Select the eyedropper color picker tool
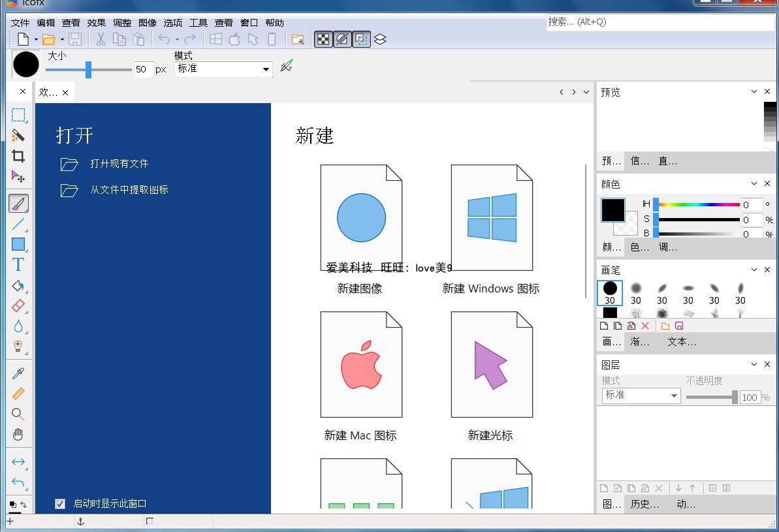Image resolution: width=779 pixels, height=532 pixels. pyautogui.click(x=18, y=373)
